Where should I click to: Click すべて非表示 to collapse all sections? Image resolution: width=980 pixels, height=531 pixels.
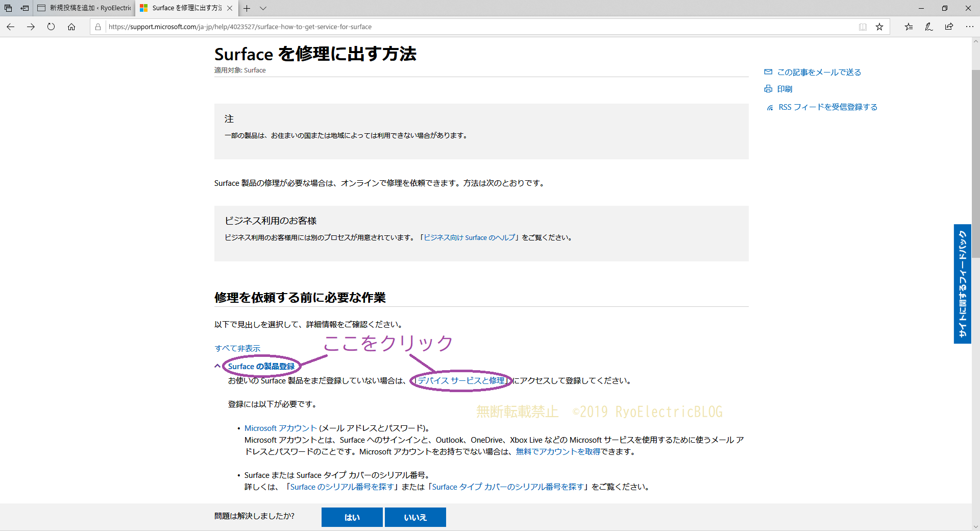coord(237,348)
